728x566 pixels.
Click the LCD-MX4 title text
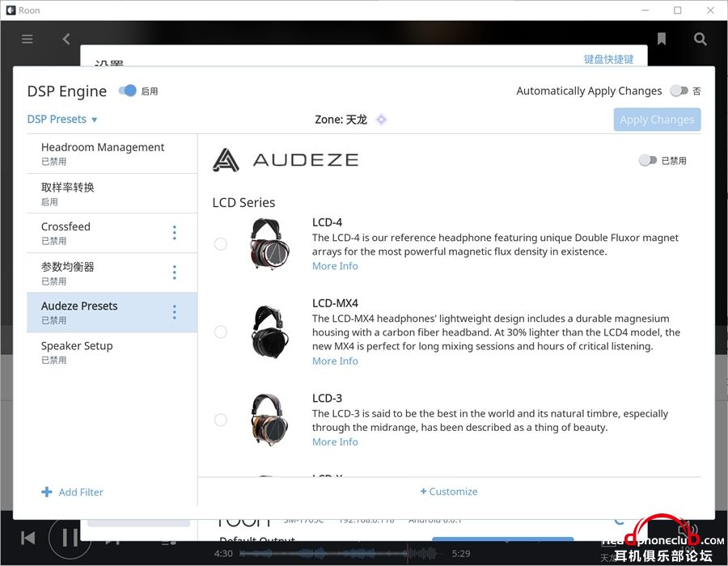(335, 303)
